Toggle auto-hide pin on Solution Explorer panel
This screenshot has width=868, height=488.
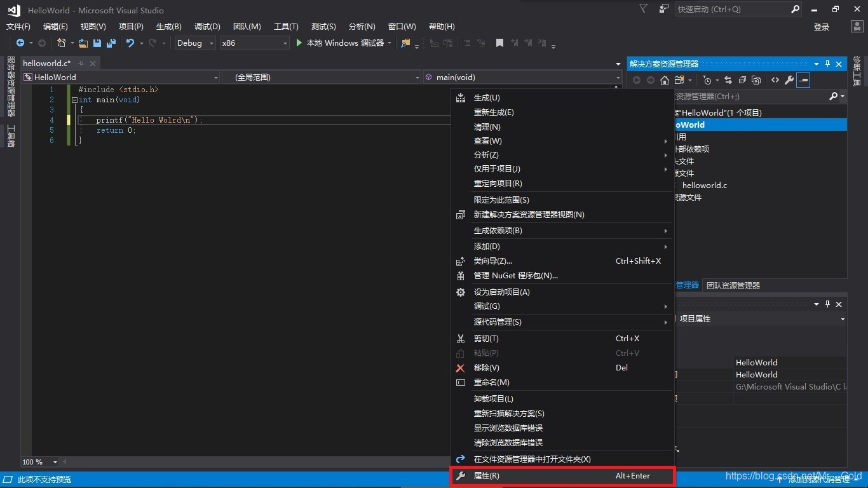827,64
